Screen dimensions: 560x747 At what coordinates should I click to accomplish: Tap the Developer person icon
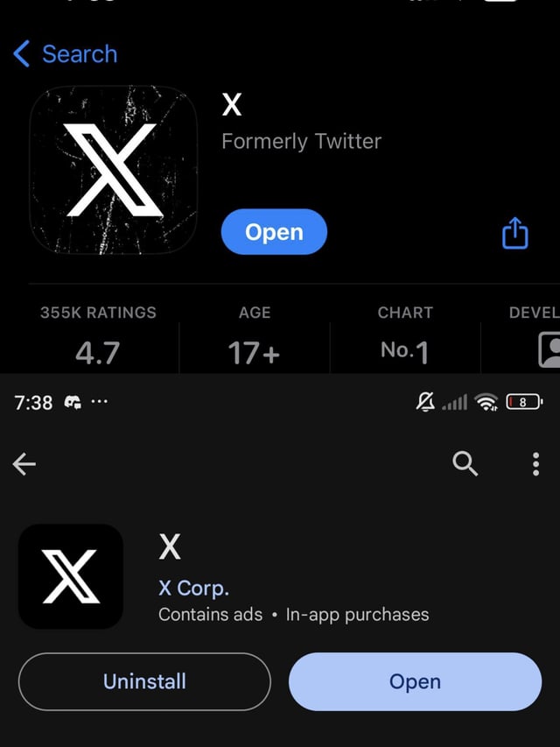pyautogui.click(x=549, y=350)
